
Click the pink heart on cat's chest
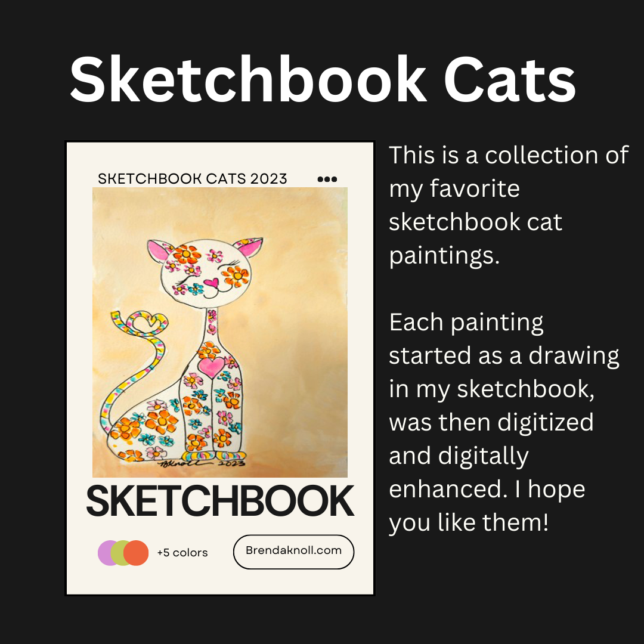[x=212, y=366]
